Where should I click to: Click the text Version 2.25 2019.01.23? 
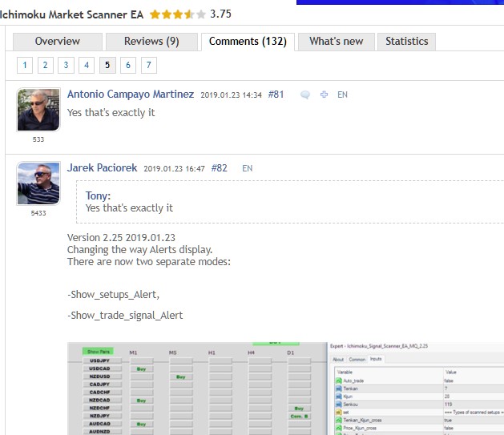point(121,238)
